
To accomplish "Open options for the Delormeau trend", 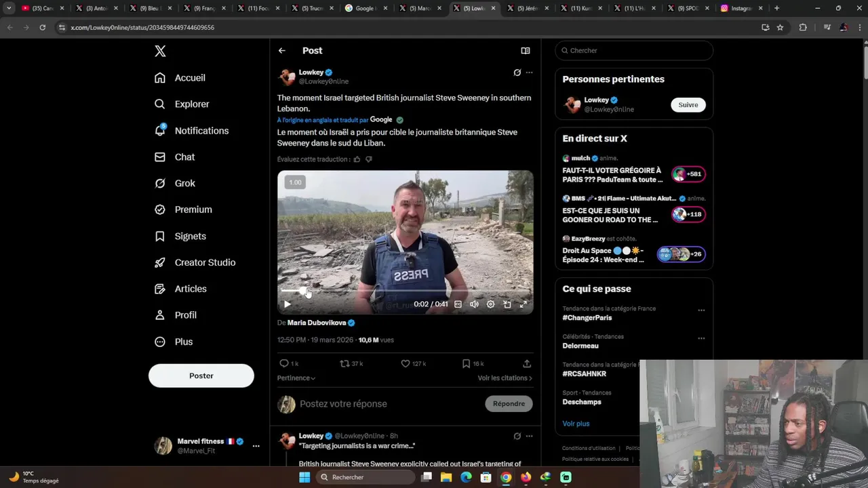I will click(701, 338).
